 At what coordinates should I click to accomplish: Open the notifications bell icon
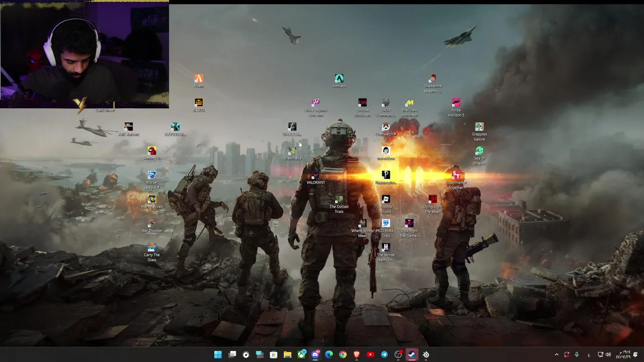click(635, 355)
